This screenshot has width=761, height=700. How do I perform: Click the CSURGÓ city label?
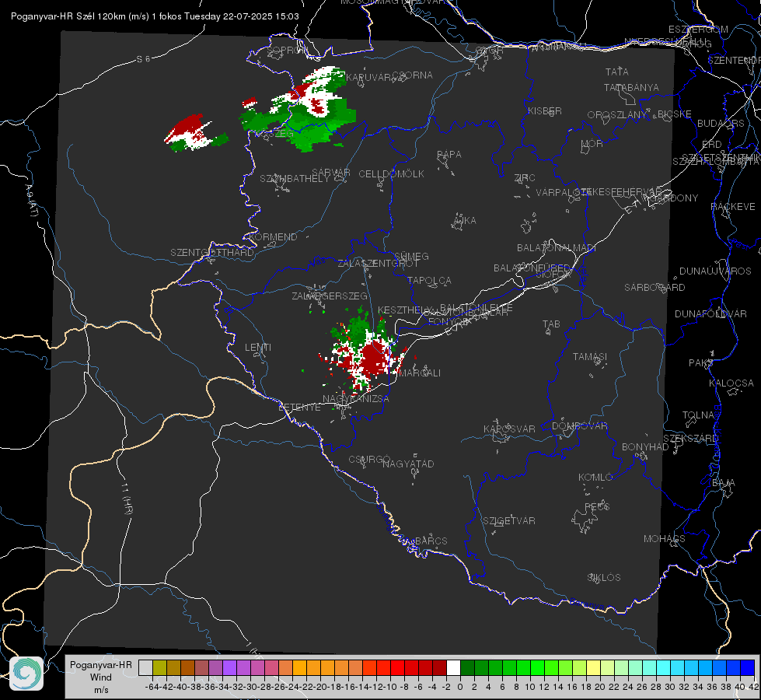(x=369, y=459)
